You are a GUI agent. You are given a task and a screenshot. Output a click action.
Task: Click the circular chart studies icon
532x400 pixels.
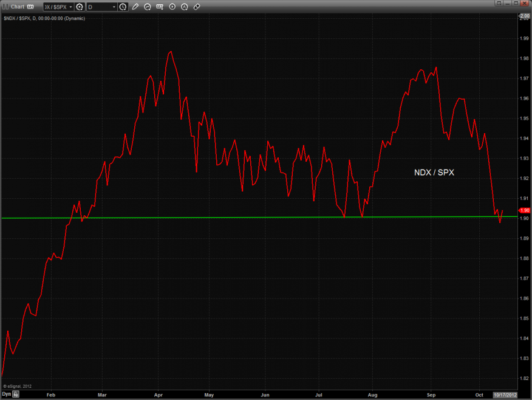[147, 7]
